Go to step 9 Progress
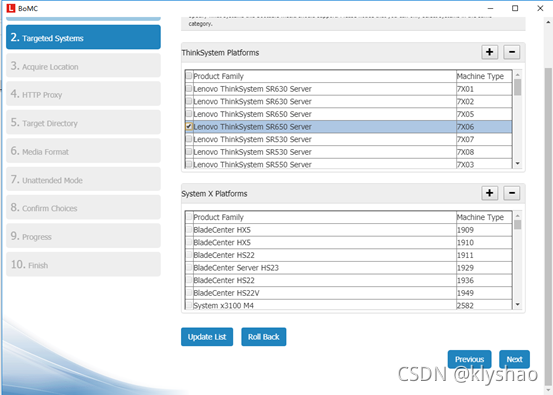553x395 pixels. (83, 236)
